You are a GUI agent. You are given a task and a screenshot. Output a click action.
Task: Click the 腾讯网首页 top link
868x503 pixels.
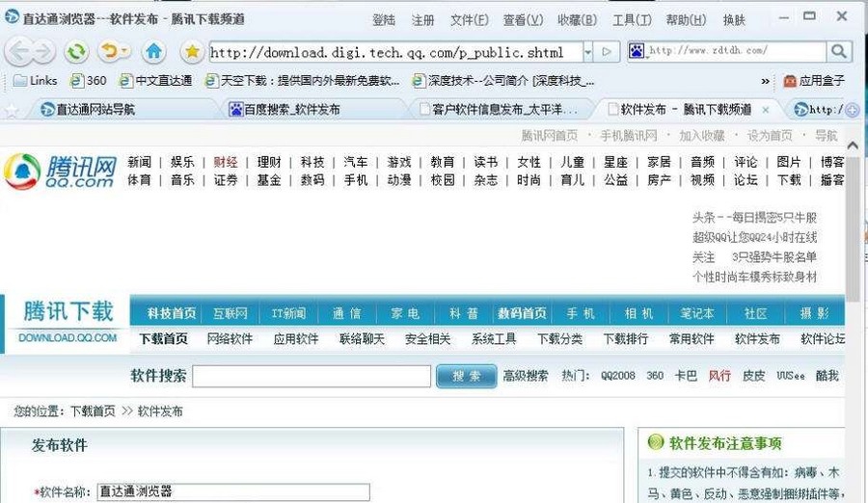click(x=549, y=136)
